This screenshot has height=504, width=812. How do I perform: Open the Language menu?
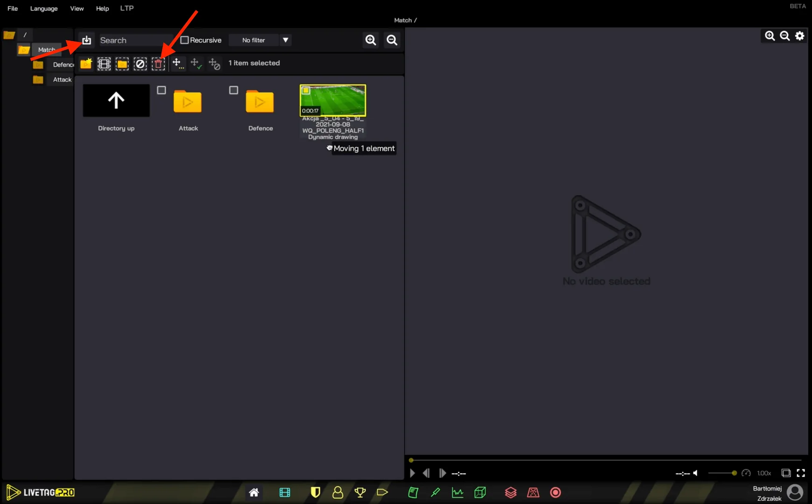point(43,8)
